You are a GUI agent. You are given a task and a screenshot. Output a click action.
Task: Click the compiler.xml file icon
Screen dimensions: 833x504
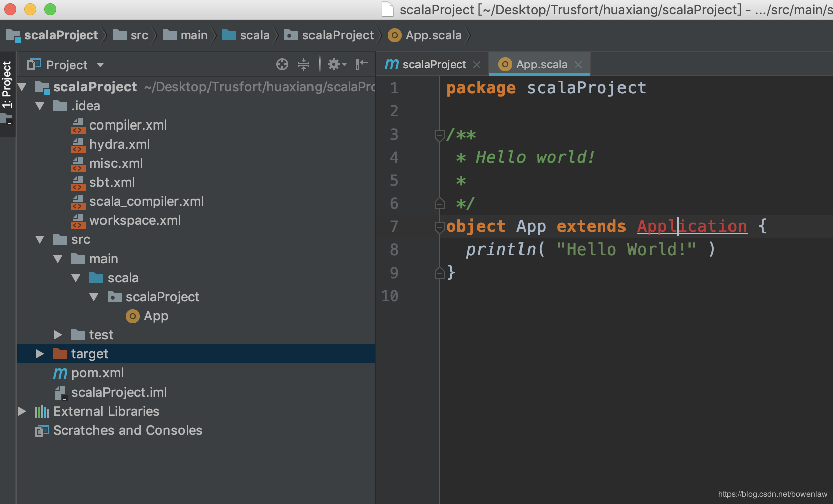(x=78, y=125)
